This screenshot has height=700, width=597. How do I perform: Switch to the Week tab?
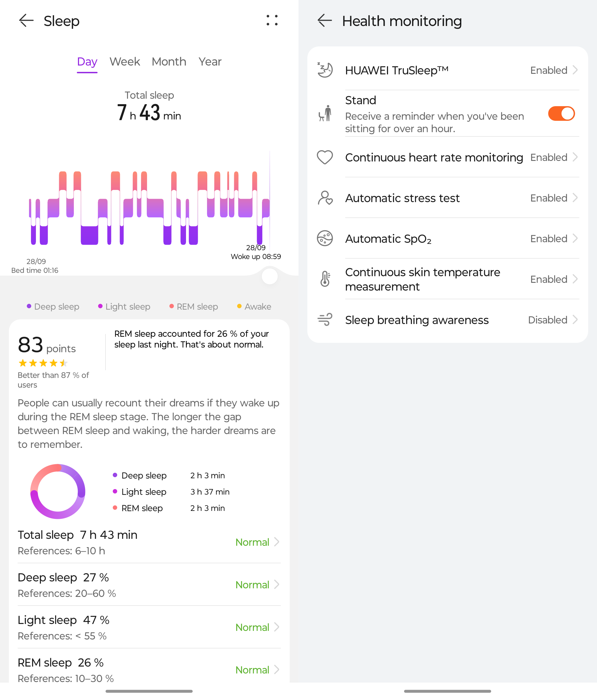coord(125,61)
